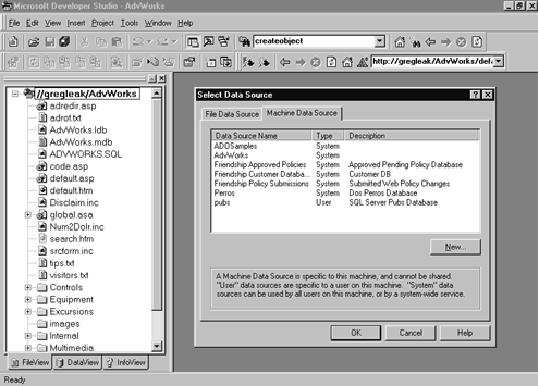Click the Save All toolbar icon
Image resolution: width=538 pixels, height=386 pixels.
pos(65,42)
